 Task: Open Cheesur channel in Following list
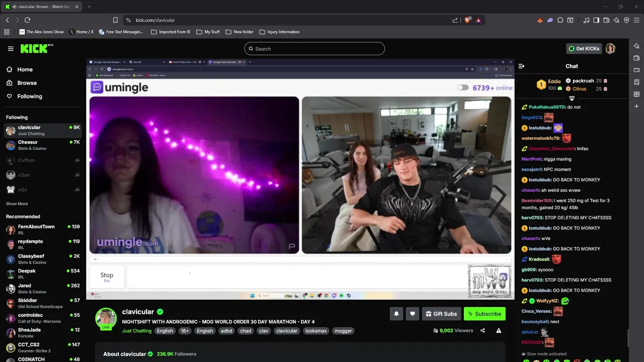coord(43,145)
